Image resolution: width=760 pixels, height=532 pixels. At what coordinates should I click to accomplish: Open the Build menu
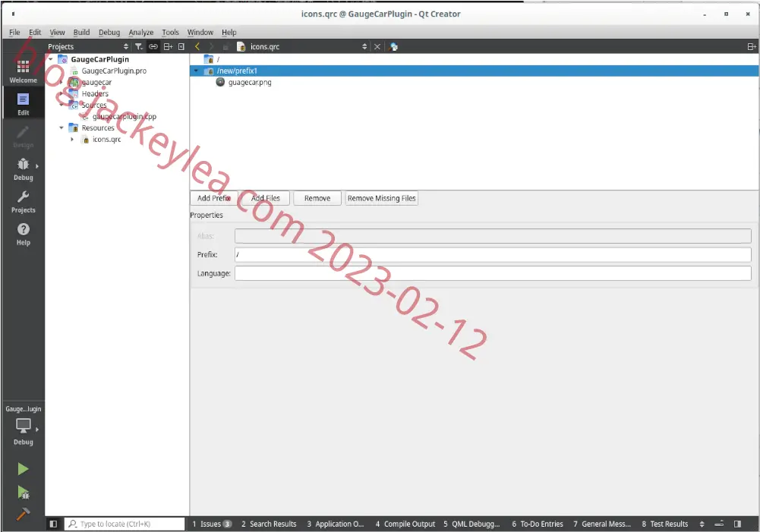[81, 32]
